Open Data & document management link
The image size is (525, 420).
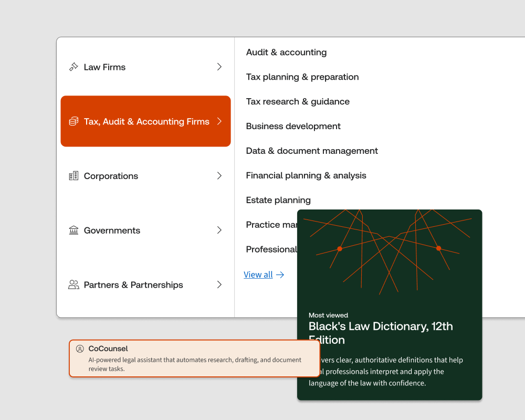coord(312,151)
